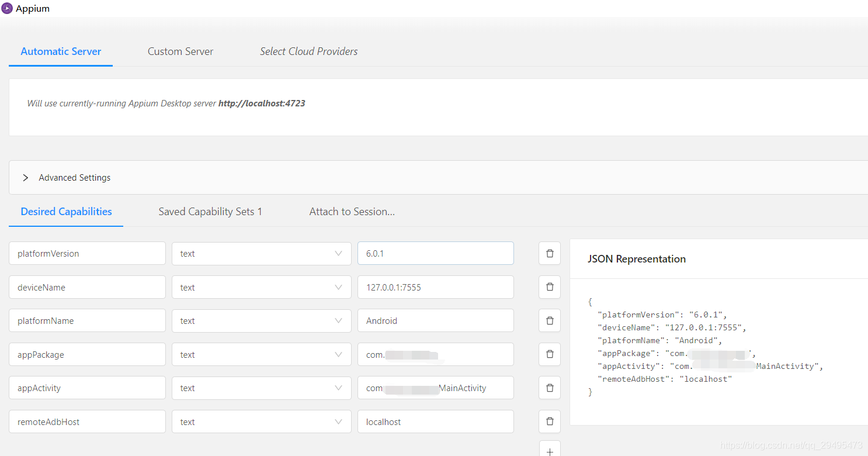Click the Appium logo in title bar
The image size is (868, 456).
tap(7, 8)
